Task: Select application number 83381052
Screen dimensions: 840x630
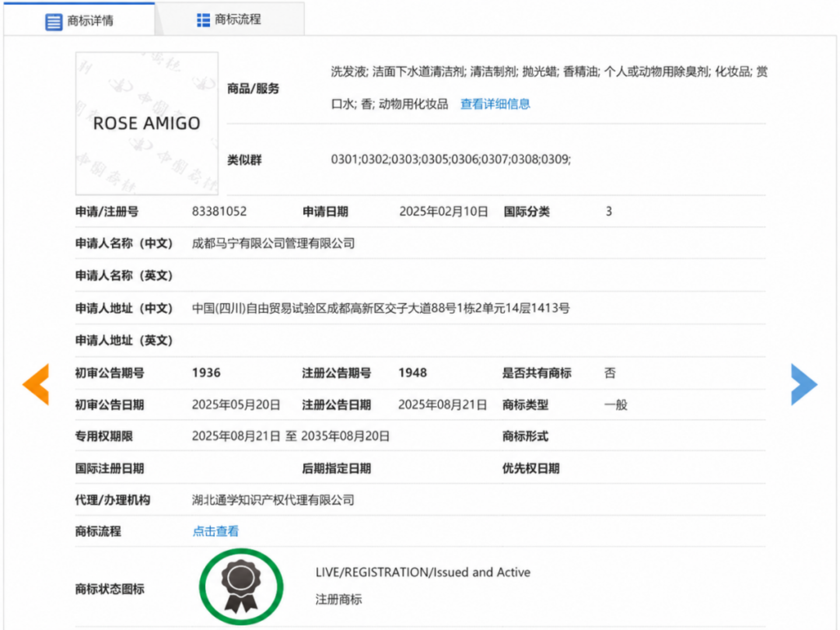Action: point(219,211)
